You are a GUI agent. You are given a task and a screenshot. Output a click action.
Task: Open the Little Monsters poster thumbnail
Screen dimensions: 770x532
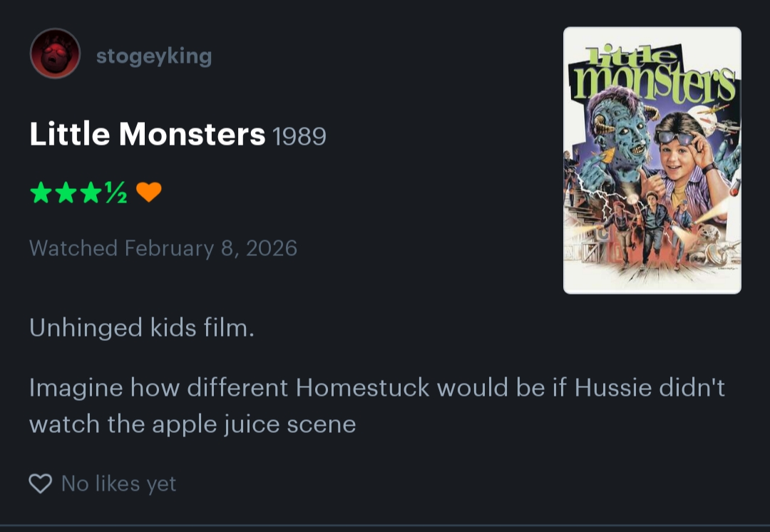click(x=652, y=160)
